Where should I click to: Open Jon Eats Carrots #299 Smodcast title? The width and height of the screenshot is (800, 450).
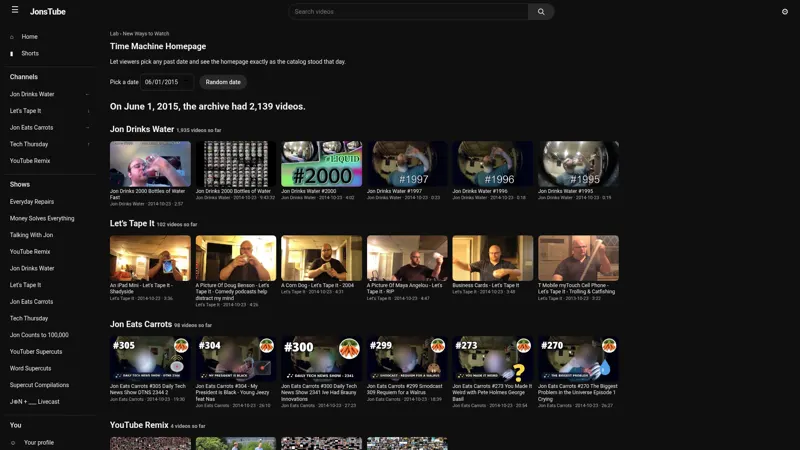pyautogui.click(x=405, y=389)
